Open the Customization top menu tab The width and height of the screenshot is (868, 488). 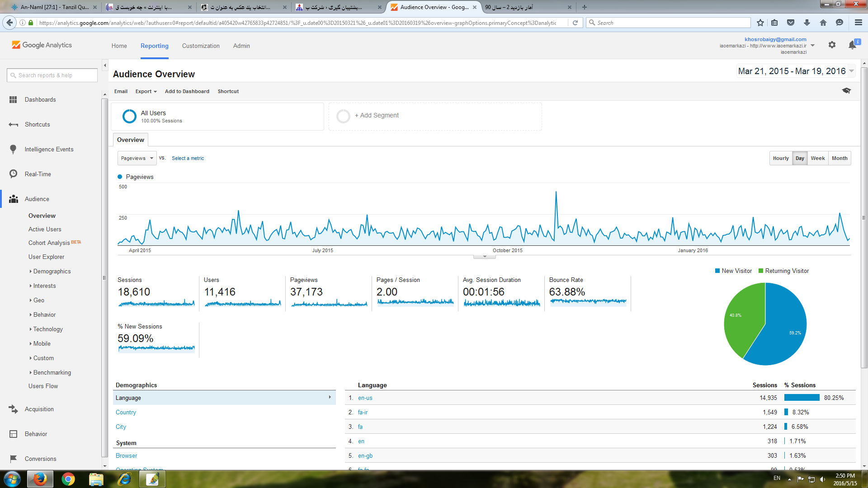[201, 46]
